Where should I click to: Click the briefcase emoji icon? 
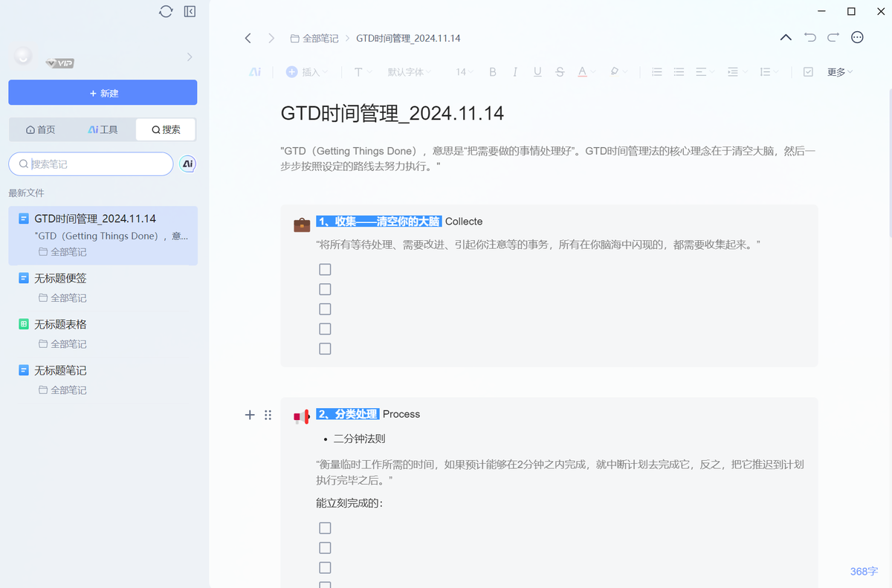[302, 224]
